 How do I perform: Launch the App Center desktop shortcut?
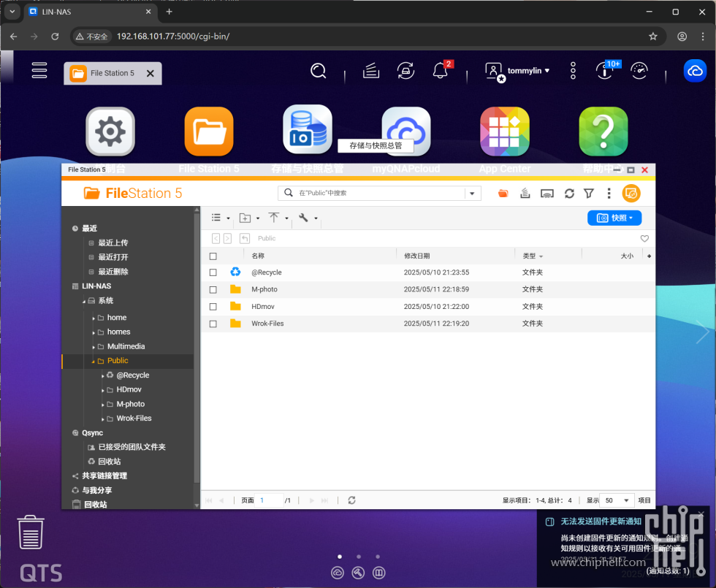[505, 131]
